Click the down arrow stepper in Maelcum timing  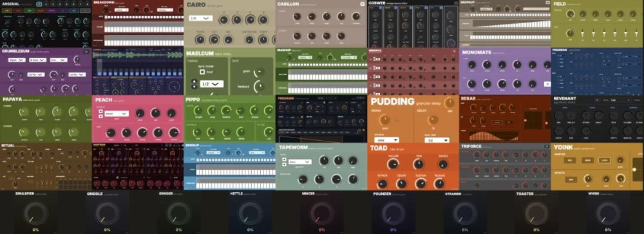(194, 87)
